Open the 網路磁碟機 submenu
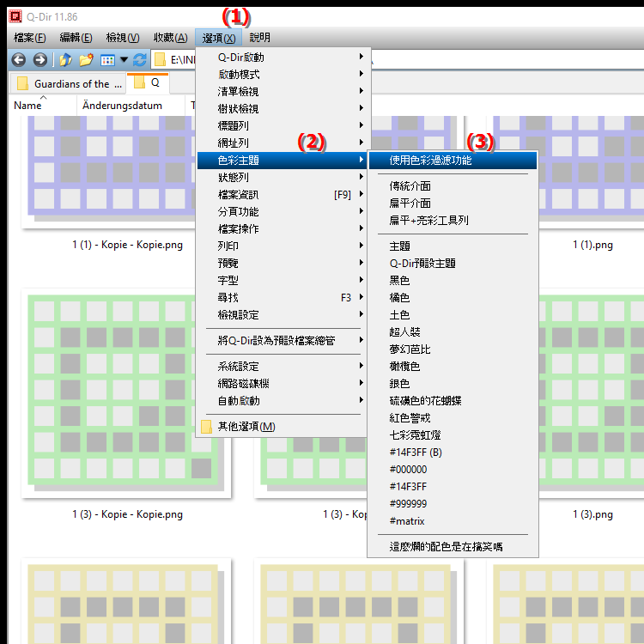The image size is (644, 644). click(283, 384)
